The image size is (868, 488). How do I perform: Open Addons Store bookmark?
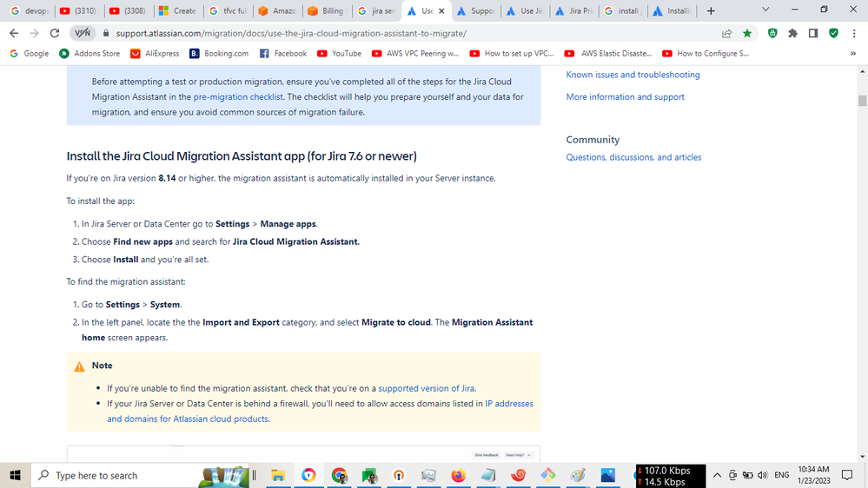(89, 54)
